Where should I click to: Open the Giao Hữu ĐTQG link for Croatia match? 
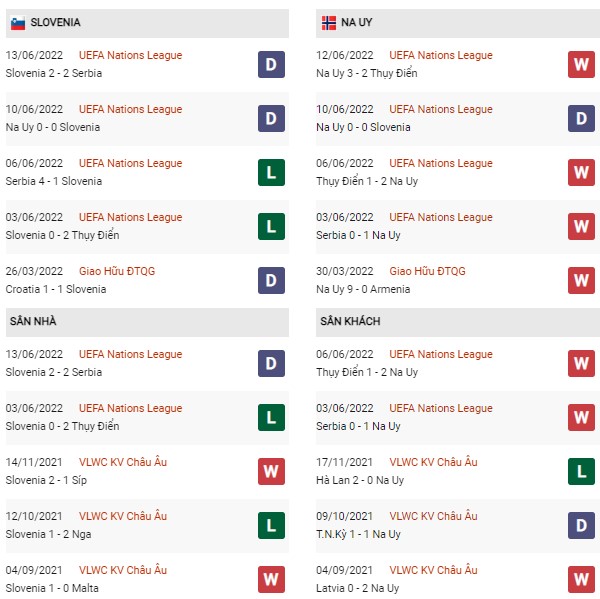pyautogui.click(x=117, y=271)
